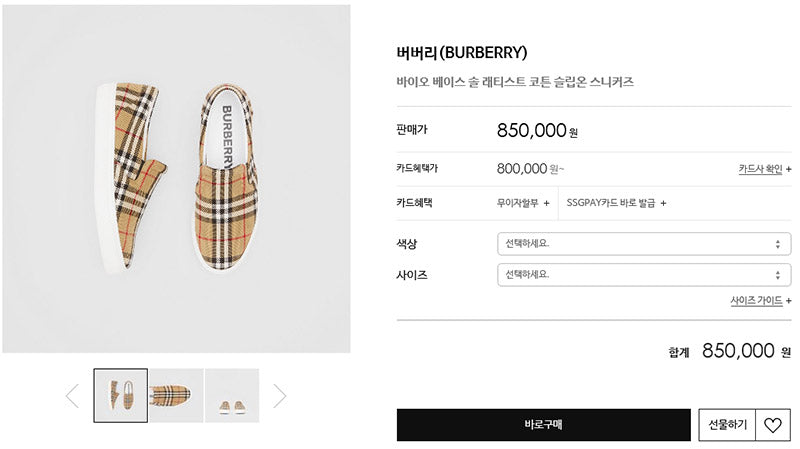Click the 선물하기 gift button
The height and width of the screenshot is (449, 800).
click(727, 425)
